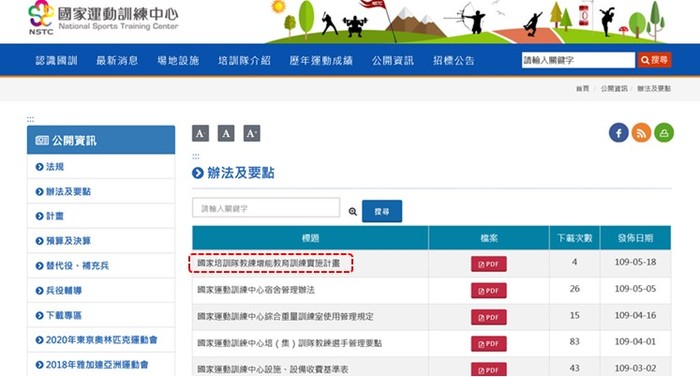This screenshot has height=377, width=700.
Task: Decrease font size with A- button
Action: 200,133
